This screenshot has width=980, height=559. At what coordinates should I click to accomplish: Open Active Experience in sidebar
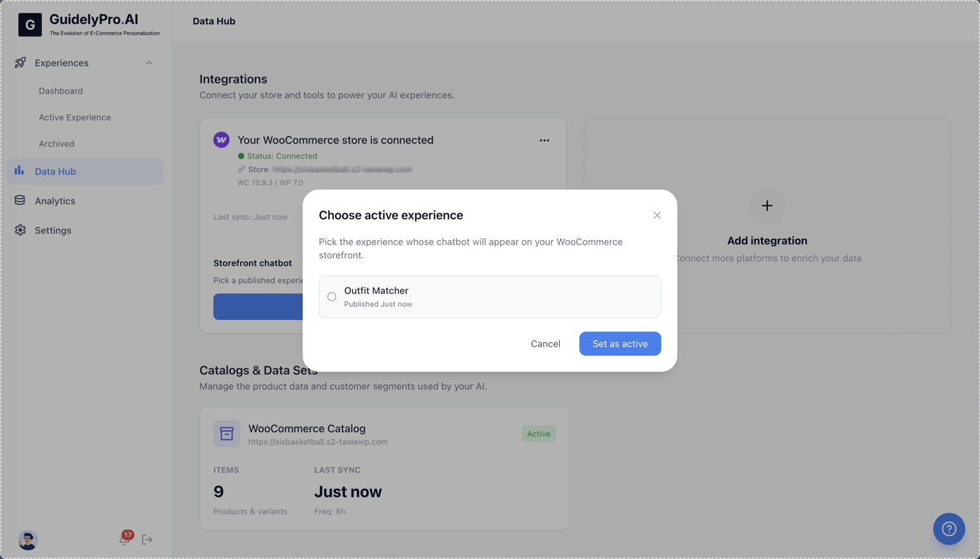75,117
